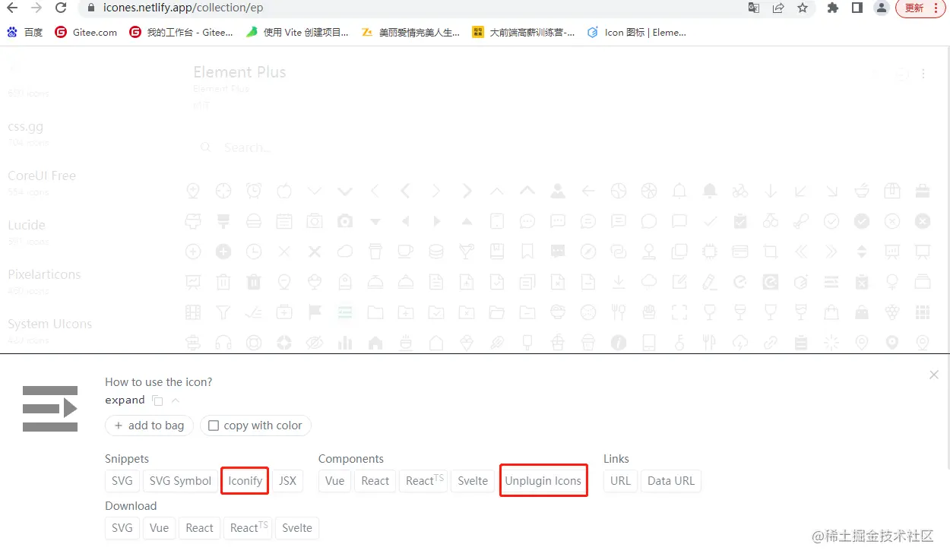Open the 更新 update menu

pos(921,8)
